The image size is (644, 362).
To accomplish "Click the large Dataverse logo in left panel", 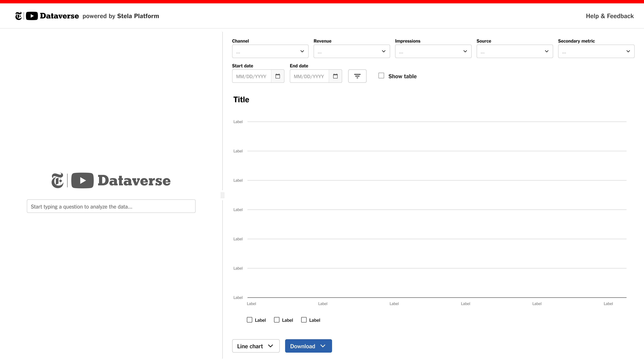I will pyautogui.click(x=111, y=180).
